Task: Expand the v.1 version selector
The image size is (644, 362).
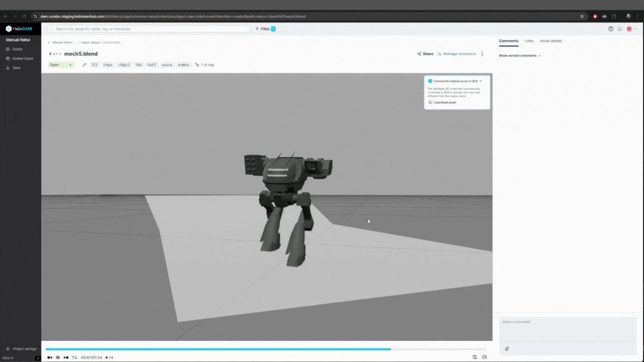Action: [x=55, y=54]
